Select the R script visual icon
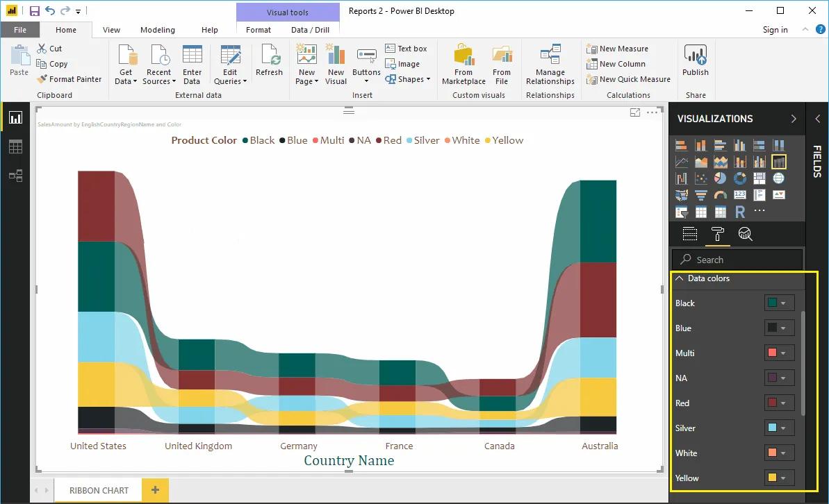Image resolution: width=829 pixels, height=504 pixels. tap(739, 212)
